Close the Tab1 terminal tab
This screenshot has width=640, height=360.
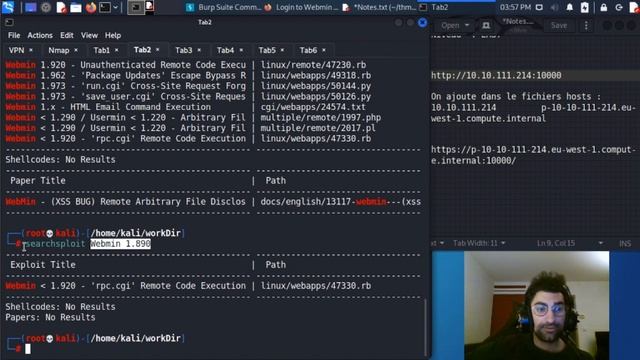click(x=116, y=50)
